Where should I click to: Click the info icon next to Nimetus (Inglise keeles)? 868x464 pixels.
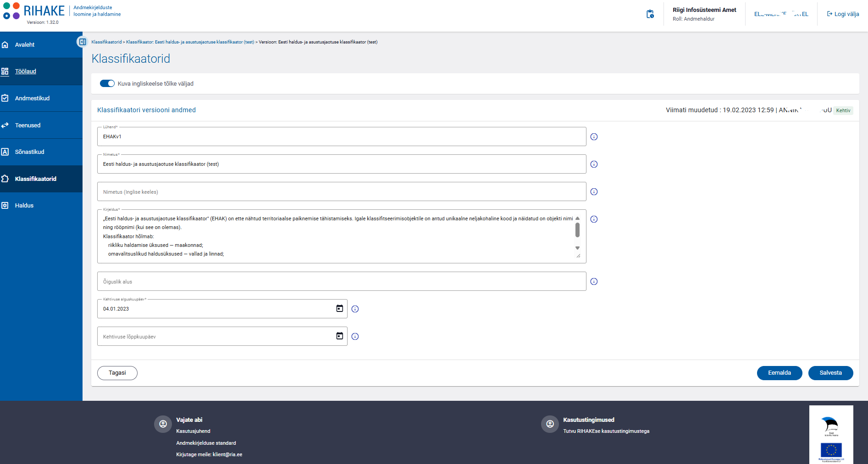(594, 192)
